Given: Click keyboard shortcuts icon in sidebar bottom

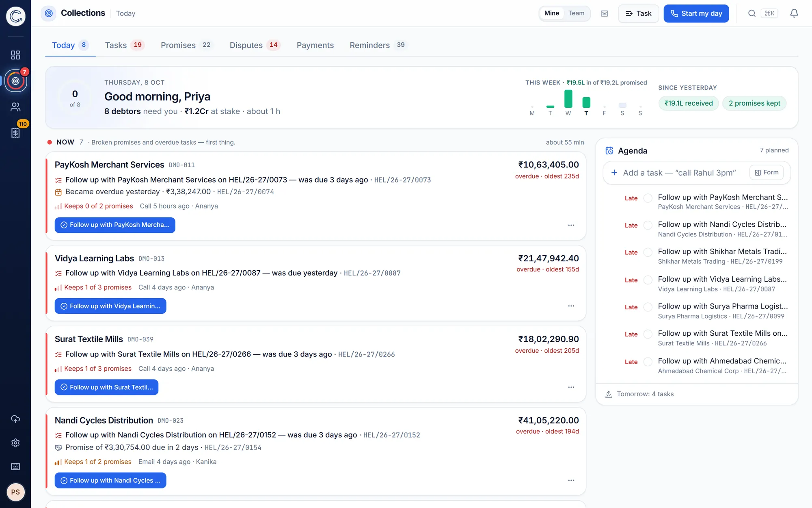Looking at the screenshot, I should click(15, 467).
